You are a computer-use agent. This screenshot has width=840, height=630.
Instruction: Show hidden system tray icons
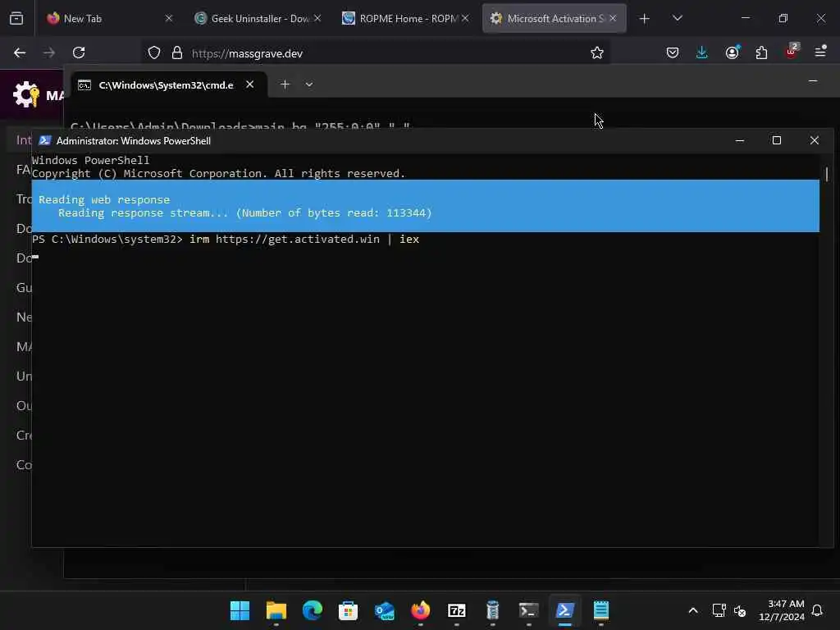point(692,610)
